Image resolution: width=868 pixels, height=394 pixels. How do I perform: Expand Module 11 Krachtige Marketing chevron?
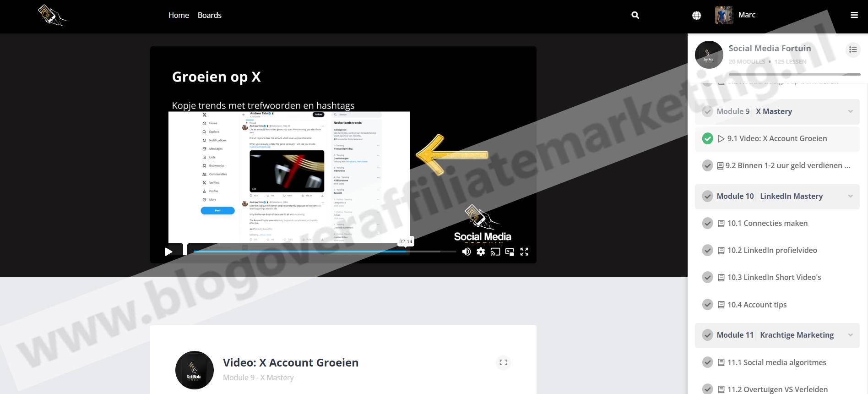click(850, 335)
